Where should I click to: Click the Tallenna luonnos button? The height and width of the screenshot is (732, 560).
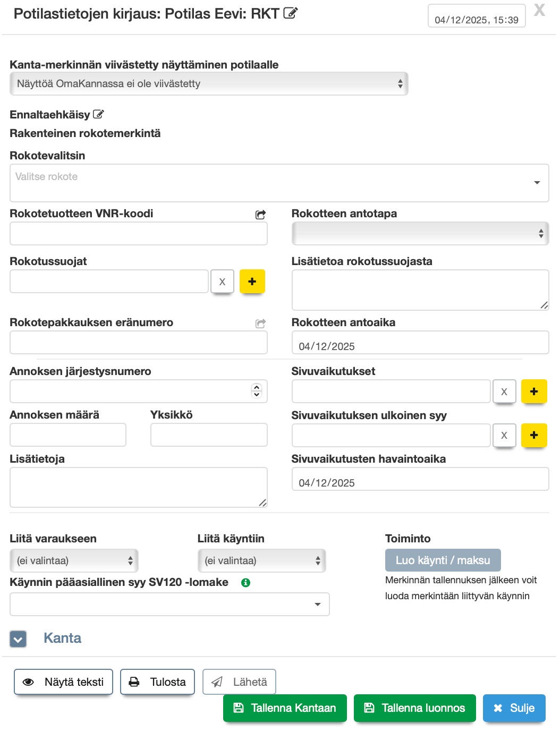pyautogui.click(x=414, y=708)
